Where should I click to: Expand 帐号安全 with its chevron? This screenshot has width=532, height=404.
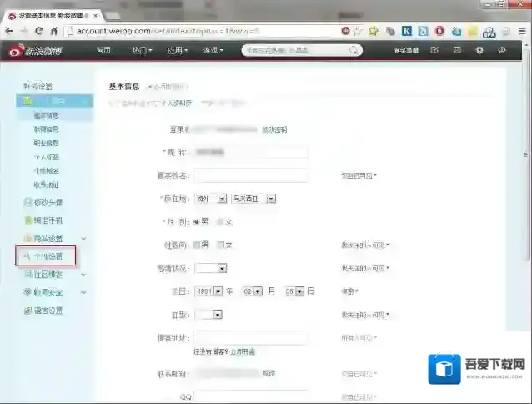point(83,292)
